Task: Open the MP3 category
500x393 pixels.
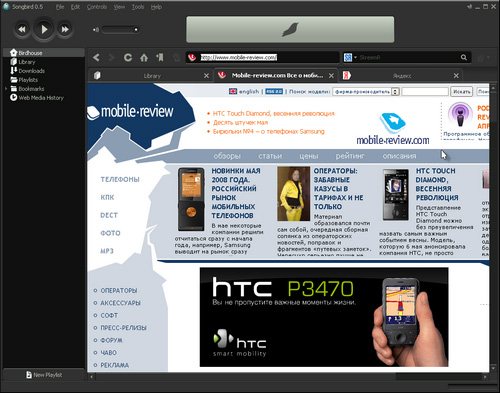Action: pyautogui.click(x=107, y=251)
